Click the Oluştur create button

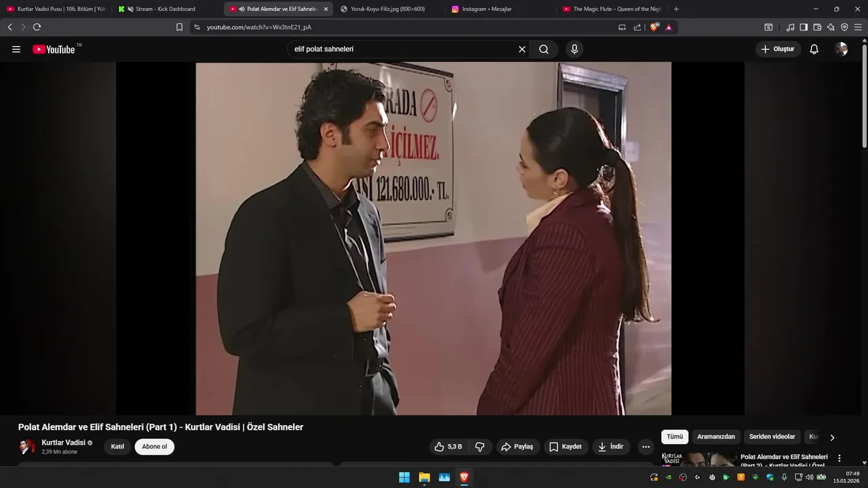coord(778,49)
